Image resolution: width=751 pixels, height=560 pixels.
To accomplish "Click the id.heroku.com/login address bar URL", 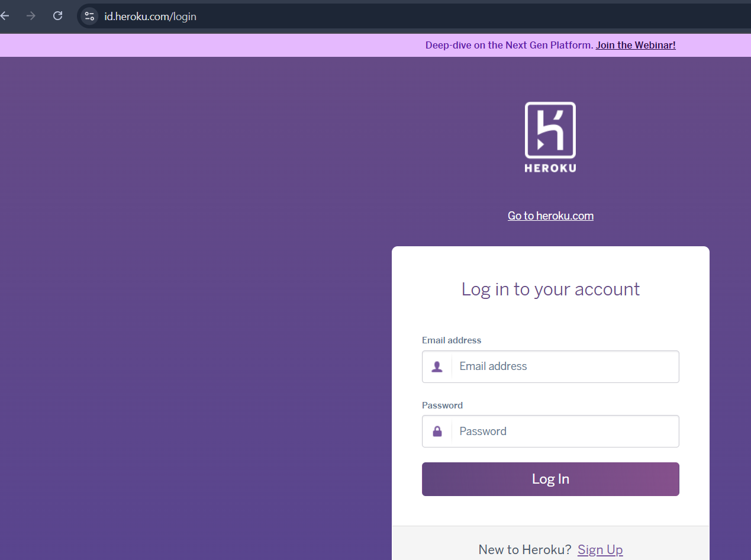I will tap(150, 17).
